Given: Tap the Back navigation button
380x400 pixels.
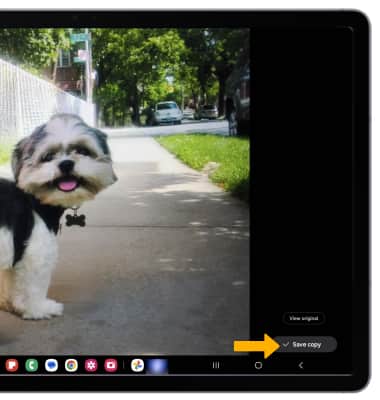Looking at the screenshot, I should pos(301,365).
